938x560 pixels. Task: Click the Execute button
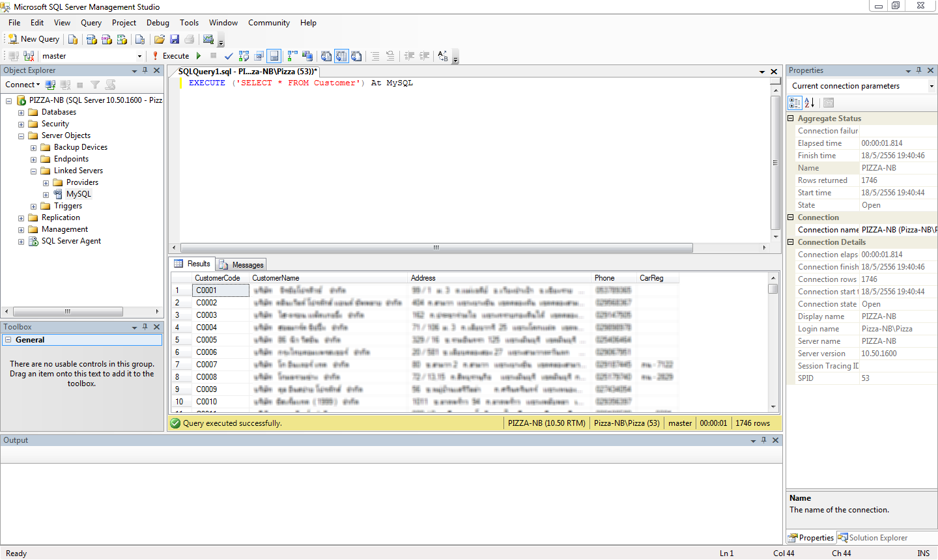171,56
